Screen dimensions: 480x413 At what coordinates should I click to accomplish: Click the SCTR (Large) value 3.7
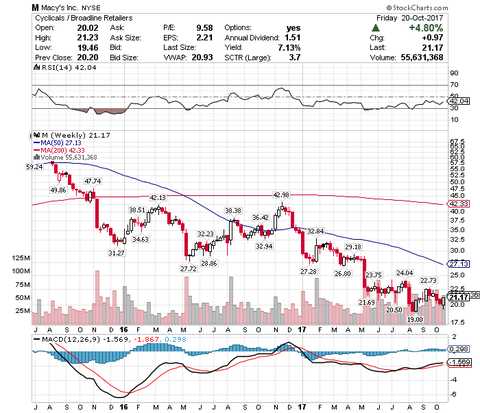[295, 57]
